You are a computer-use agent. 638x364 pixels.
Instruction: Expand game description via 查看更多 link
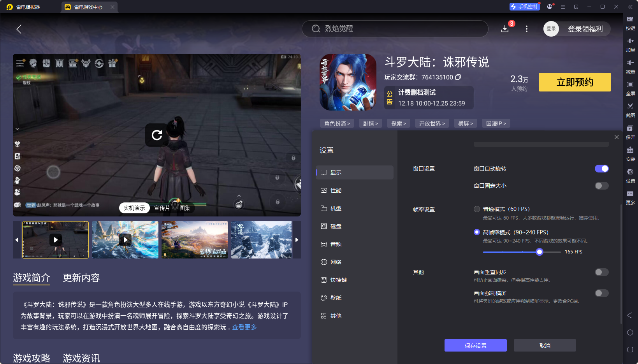[244, 327]
